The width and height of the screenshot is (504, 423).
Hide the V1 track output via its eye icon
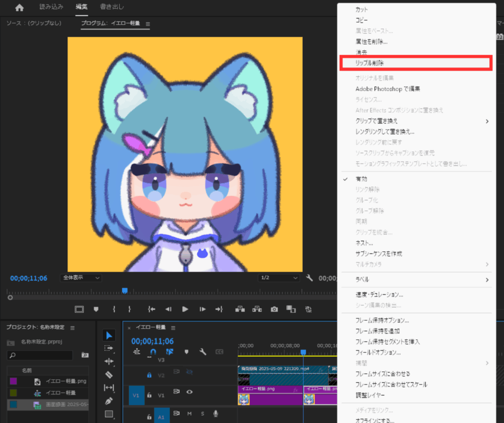click(190, 392)
